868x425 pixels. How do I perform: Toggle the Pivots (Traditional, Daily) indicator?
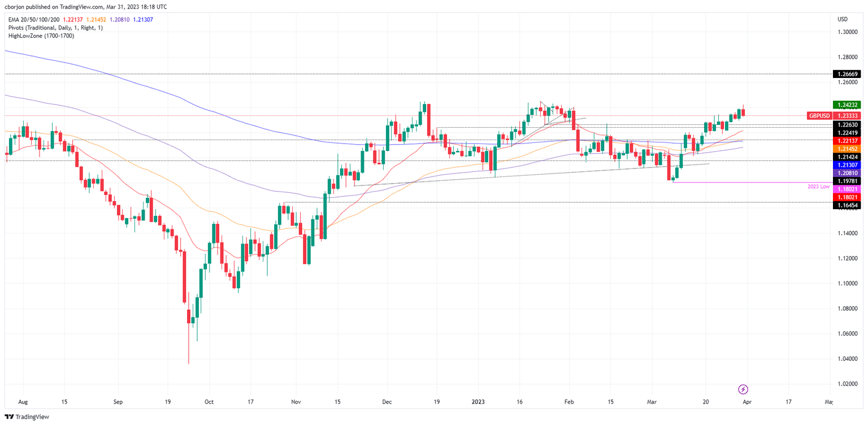tap(53, 27)
